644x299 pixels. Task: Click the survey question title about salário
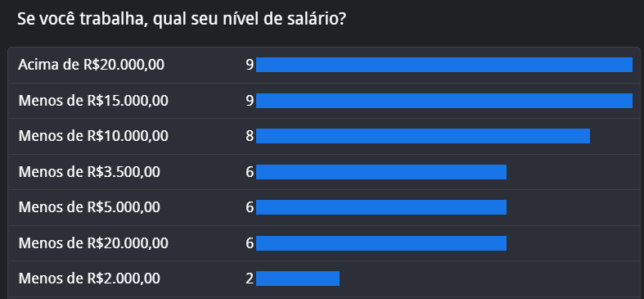point(181,20)
